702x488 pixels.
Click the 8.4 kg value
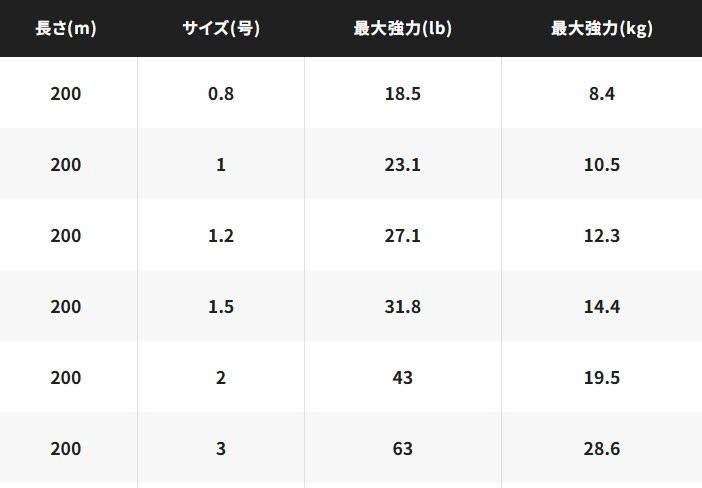(601, 93)
